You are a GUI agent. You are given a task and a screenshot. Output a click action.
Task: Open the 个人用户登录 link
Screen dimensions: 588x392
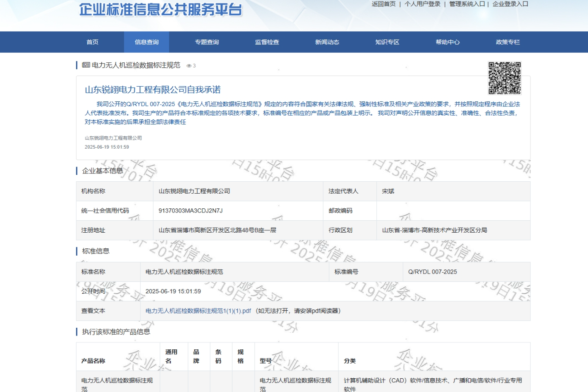pos(423,4)
